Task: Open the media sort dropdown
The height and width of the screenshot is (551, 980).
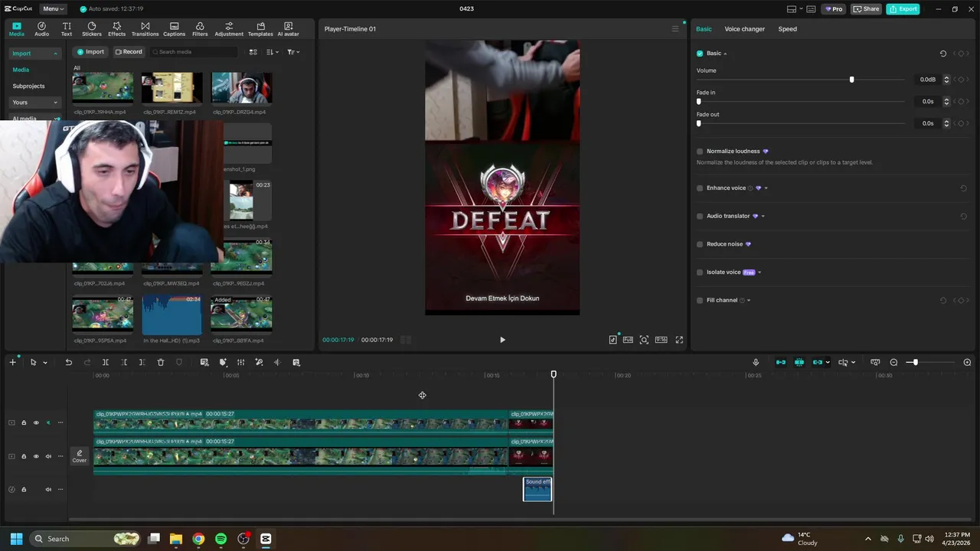Action: (273, 52)
